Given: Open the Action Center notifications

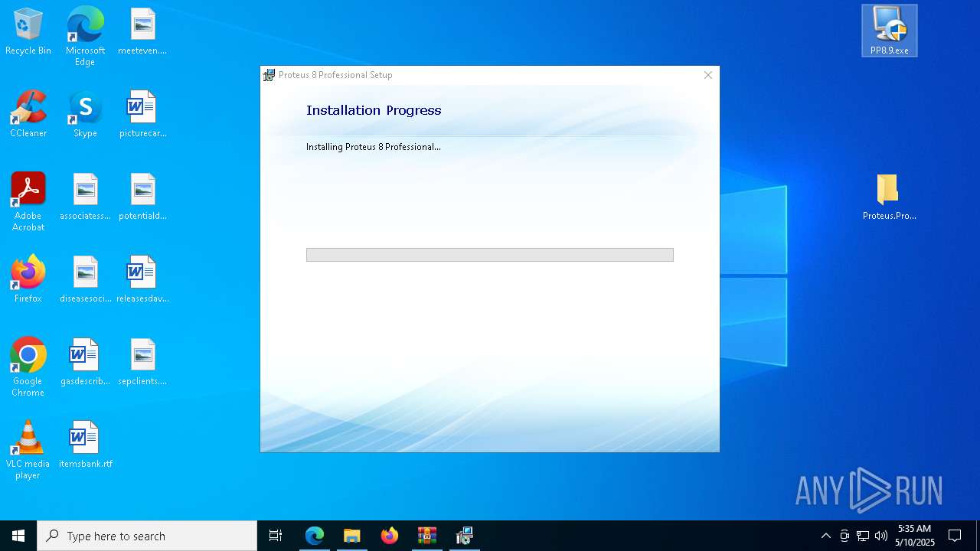Looking at the screenshot, I should pyautogui.click(x=955, y=536).
